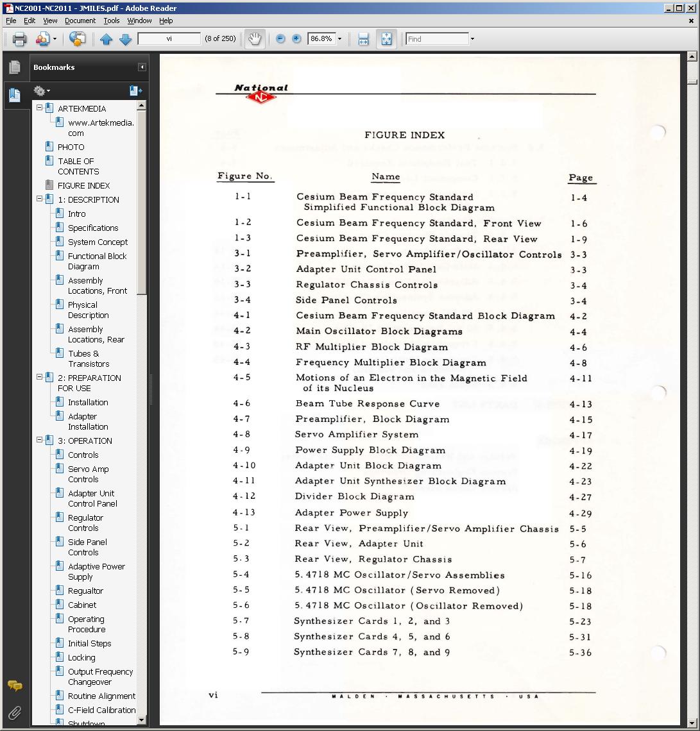
Task: Go to Servo Amp Controls bookmark
Action: pyautogui.click(x=88, y=474)
